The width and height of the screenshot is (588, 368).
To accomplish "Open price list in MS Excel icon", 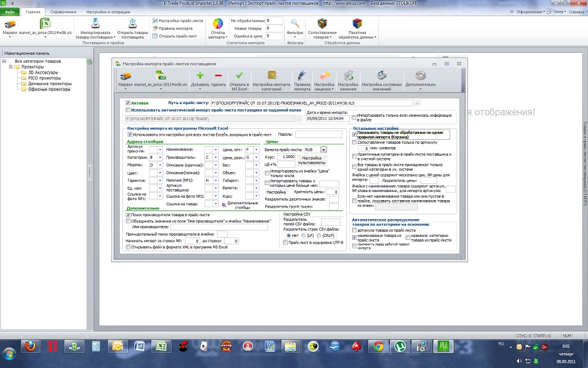I will 239,75.
